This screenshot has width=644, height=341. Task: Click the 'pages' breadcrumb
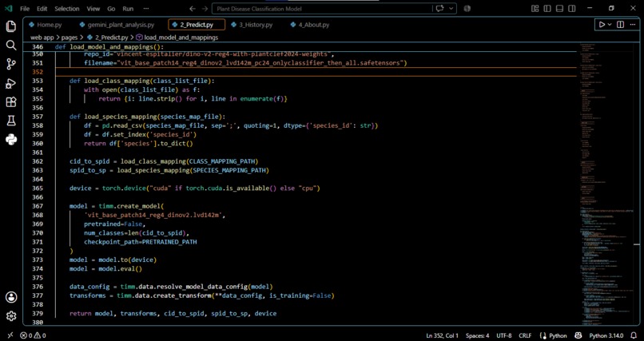70,38
